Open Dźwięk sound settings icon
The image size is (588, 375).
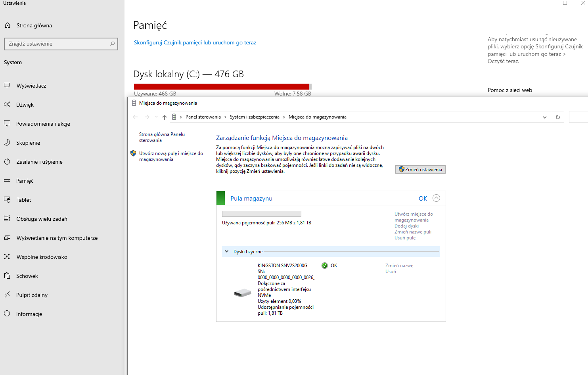(x=7, y=105)
